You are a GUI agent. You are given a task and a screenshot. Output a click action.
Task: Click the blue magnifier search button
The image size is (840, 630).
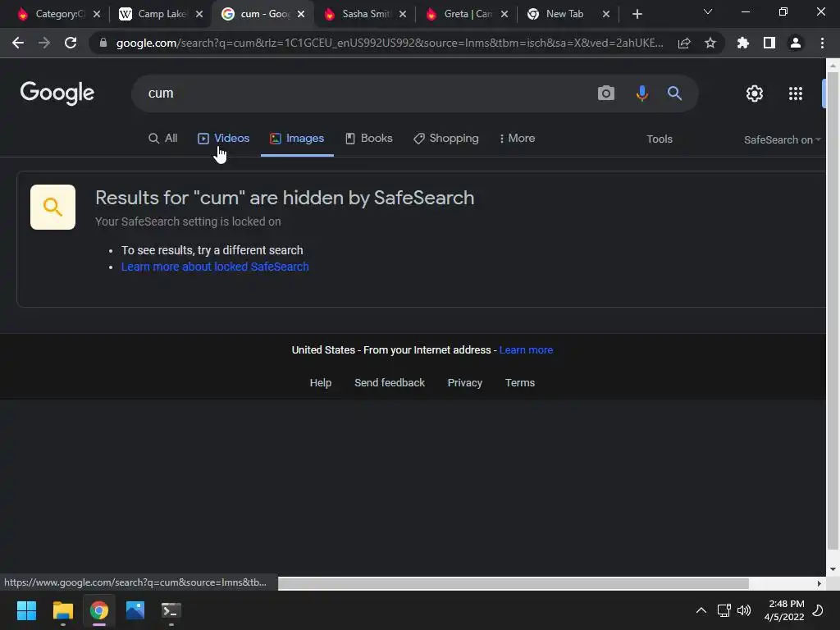click(x=674, y=94)
